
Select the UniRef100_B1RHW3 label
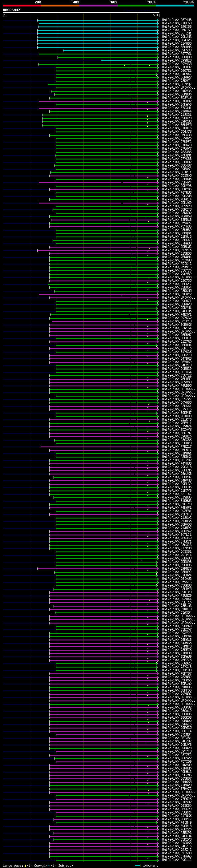177,501
